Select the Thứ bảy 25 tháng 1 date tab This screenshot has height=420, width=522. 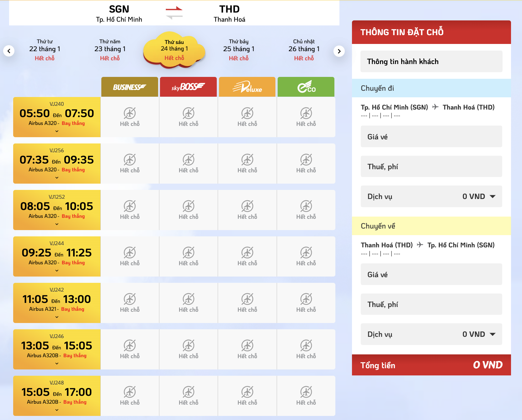(239, 50)
